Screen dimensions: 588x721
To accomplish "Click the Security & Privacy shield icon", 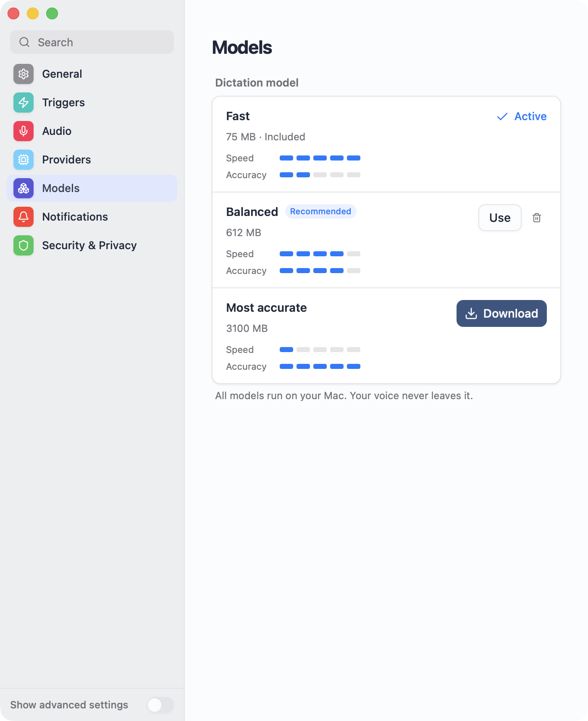I will tap(24, 245).
